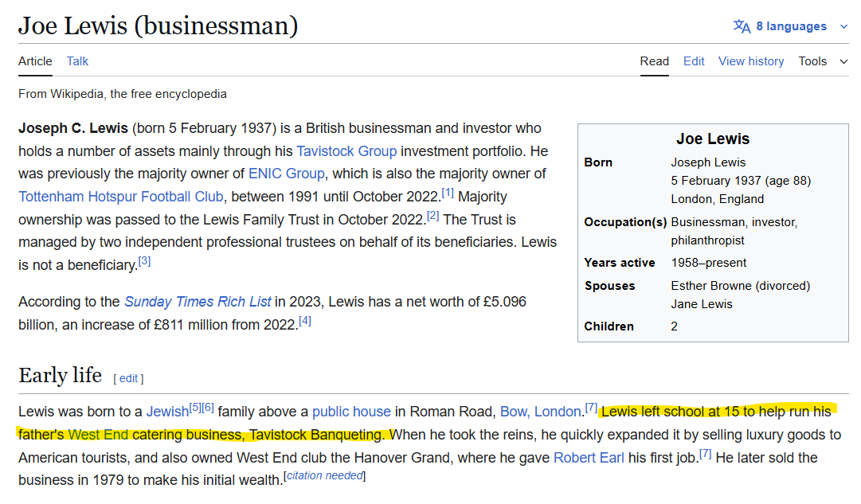
Task: Open the Tools menu
Action: pyautogui.click(x=812, y=61)
